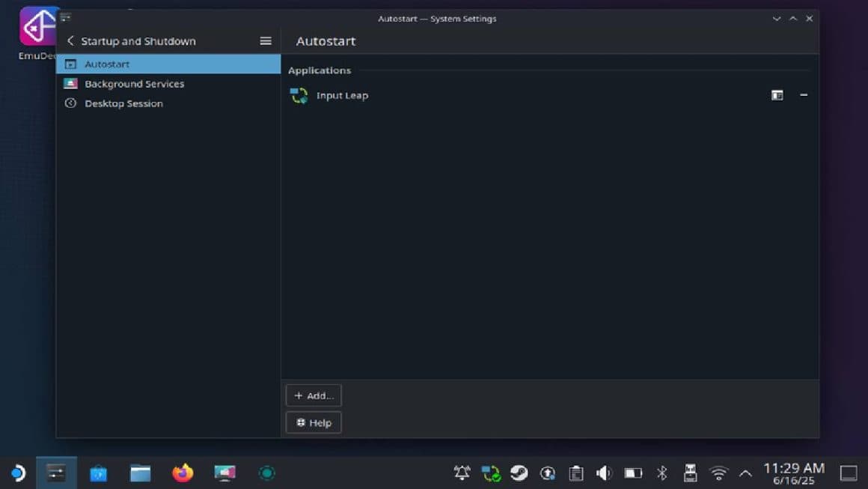Viewport: 868px width, 489px height.
Task: Click System Settings in the taskbar
Action: tap(56, 473)
